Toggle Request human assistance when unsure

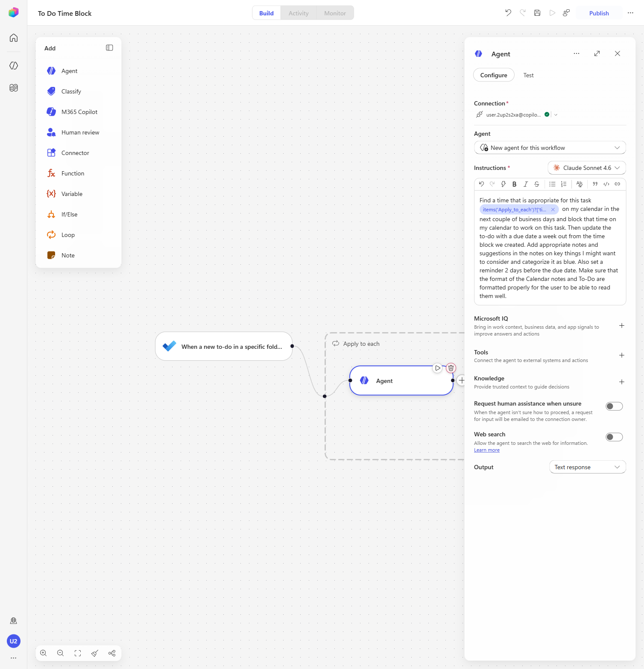[x=614, y=406]
